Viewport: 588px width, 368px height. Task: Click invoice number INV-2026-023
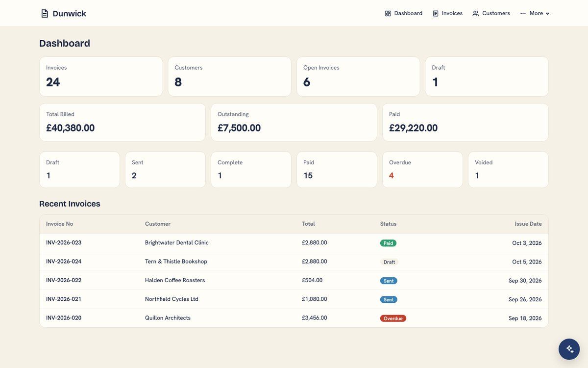64,243
